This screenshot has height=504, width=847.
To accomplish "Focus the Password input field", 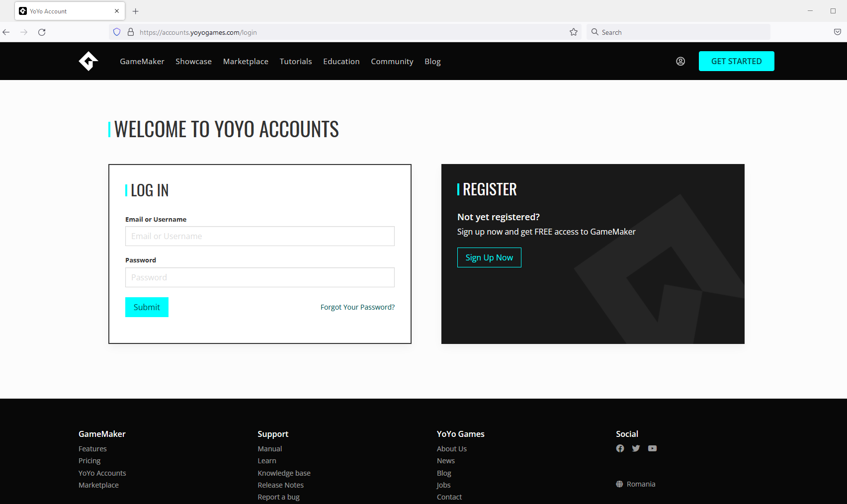I will [259, 277].
